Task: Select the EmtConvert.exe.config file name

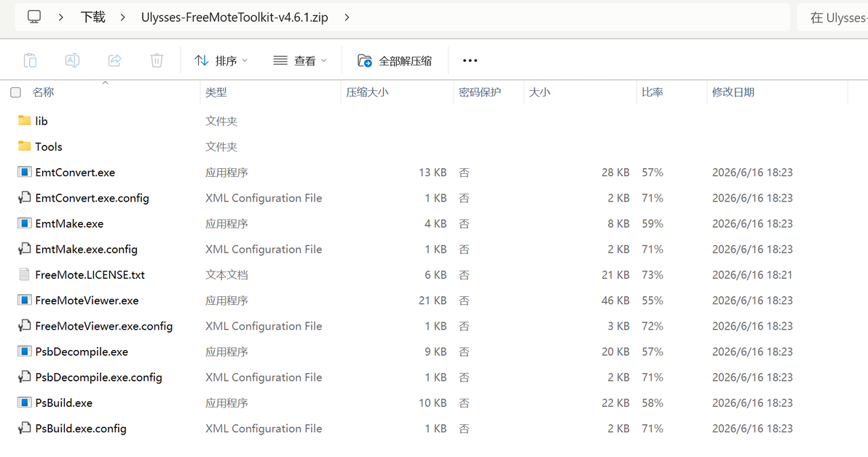Action: [x=92, y=198]
